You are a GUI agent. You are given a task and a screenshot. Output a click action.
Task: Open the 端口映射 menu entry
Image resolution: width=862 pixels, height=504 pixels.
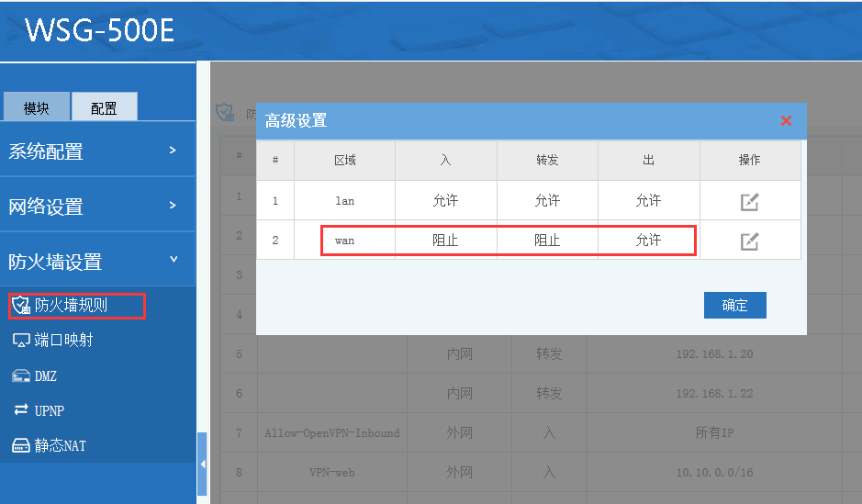(63, 341)
